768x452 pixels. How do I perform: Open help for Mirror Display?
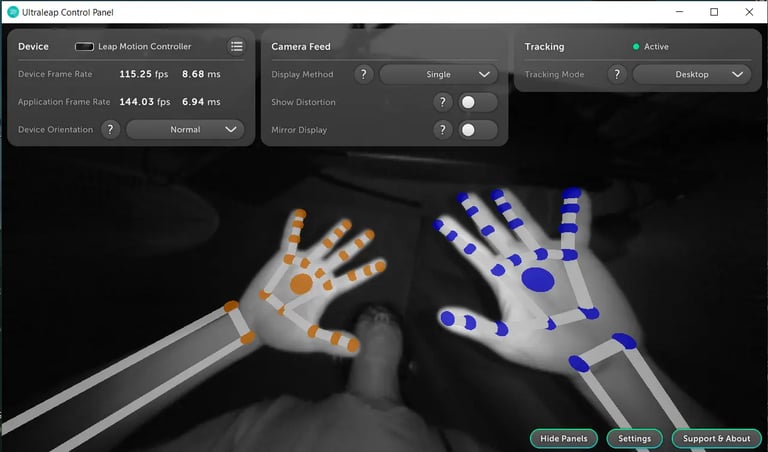(x=442, y=130)
